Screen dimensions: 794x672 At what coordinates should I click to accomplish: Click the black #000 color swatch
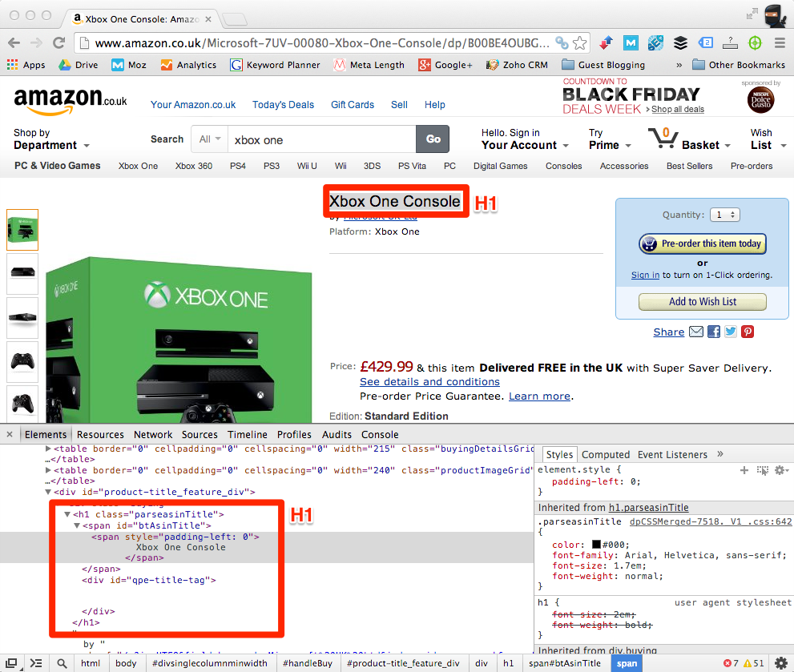[597, 545]
